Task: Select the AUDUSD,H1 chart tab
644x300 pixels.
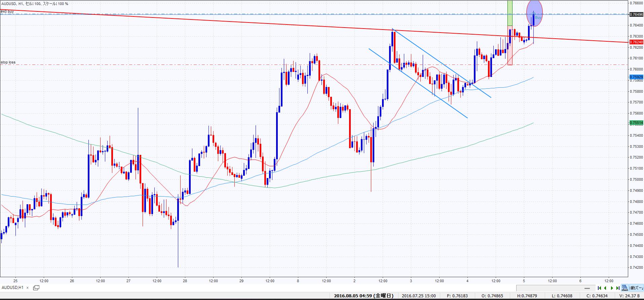Action: [12, 288]
